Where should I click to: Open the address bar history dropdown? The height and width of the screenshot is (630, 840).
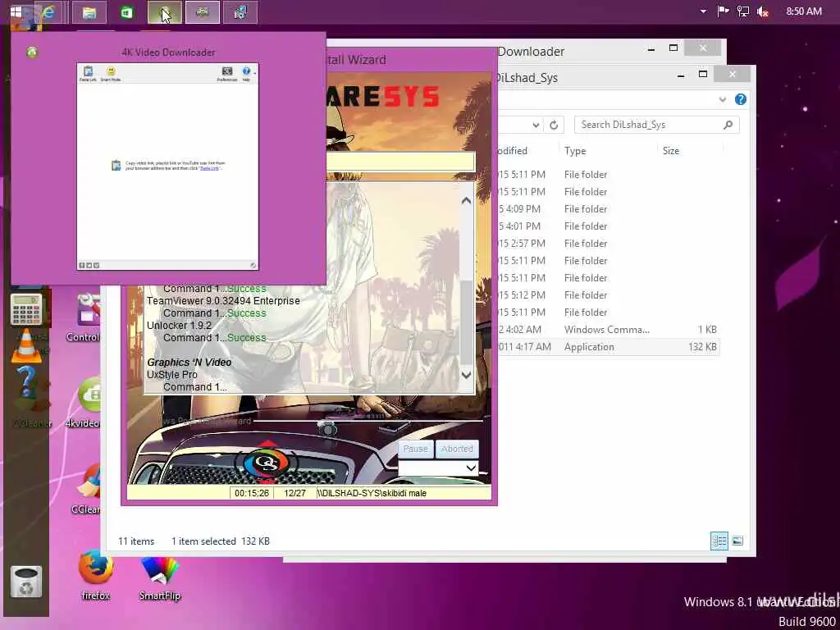coord(536,125)
